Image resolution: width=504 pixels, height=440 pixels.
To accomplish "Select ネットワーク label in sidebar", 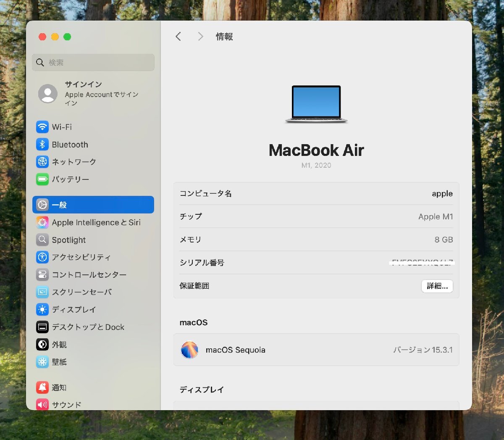I will (74, 162).
